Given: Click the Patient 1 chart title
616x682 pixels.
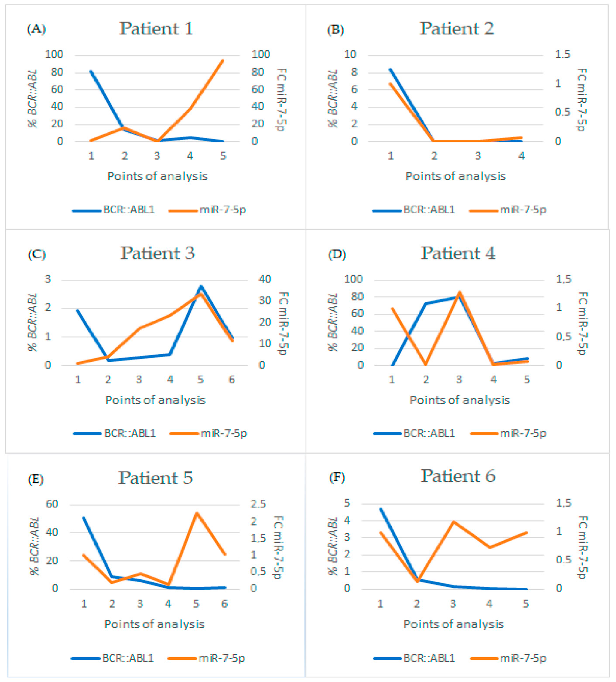Looking at the screenshot, I should pyautogui.click(x=156, y=28).
